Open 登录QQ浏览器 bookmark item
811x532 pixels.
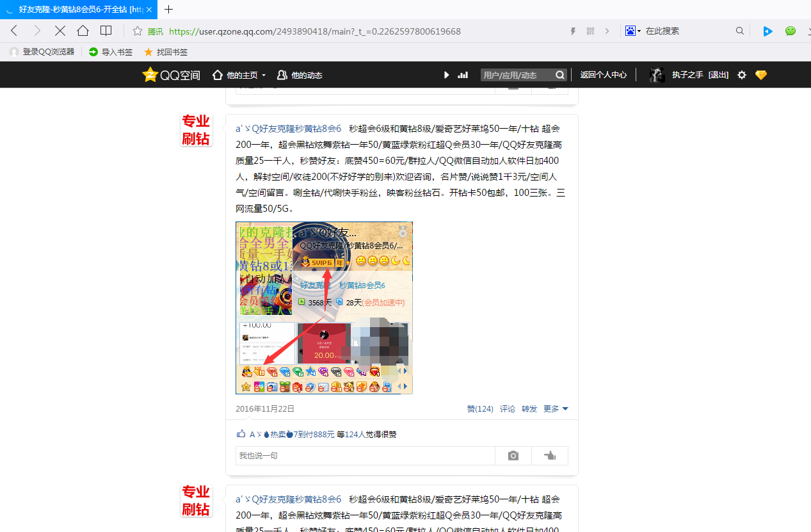(42, 52)
